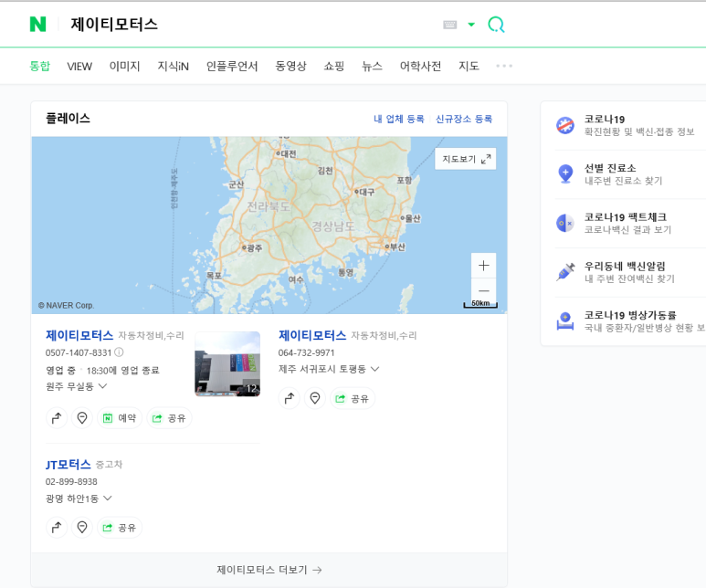
Task: Expand the 제주 서귀포시 토평동 address chevron
Action: (374, 369)
